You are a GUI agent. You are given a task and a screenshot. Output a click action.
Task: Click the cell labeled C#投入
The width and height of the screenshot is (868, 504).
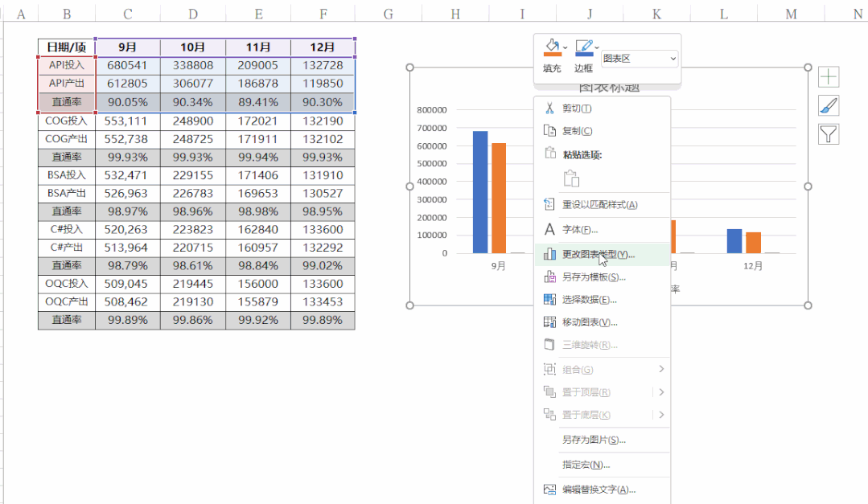67,230
